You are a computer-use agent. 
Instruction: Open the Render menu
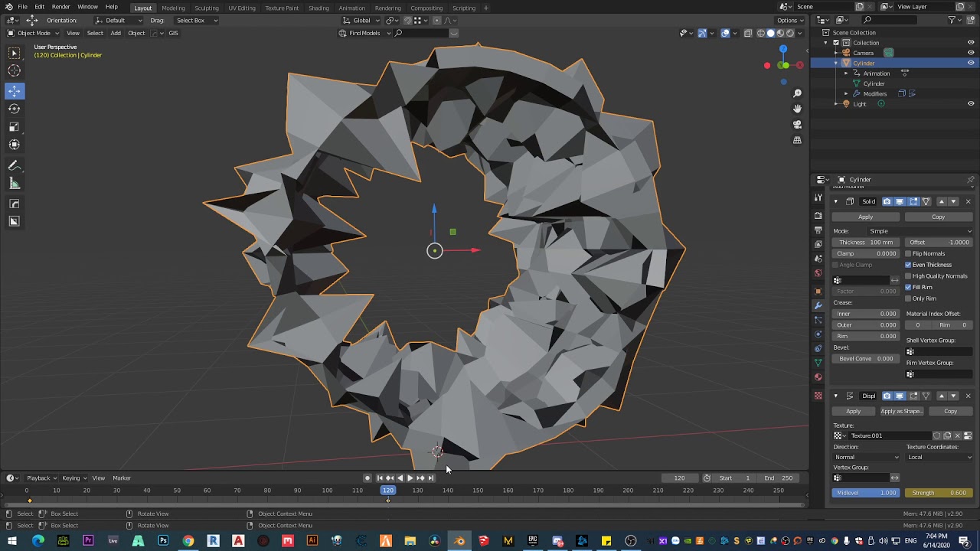(x=60, y=7)
